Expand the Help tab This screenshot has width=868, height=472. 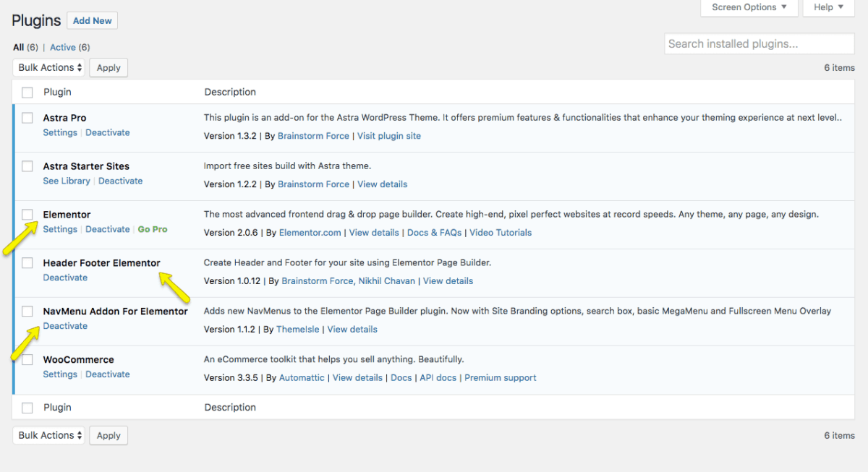pyautogui.click(x=828, y=7)
